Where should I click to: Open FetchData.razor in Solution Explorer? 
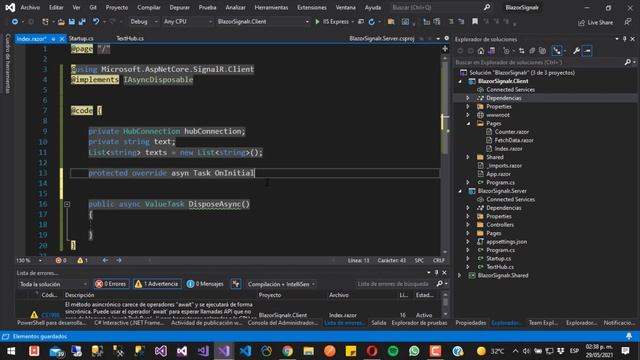tap(514, 140)
